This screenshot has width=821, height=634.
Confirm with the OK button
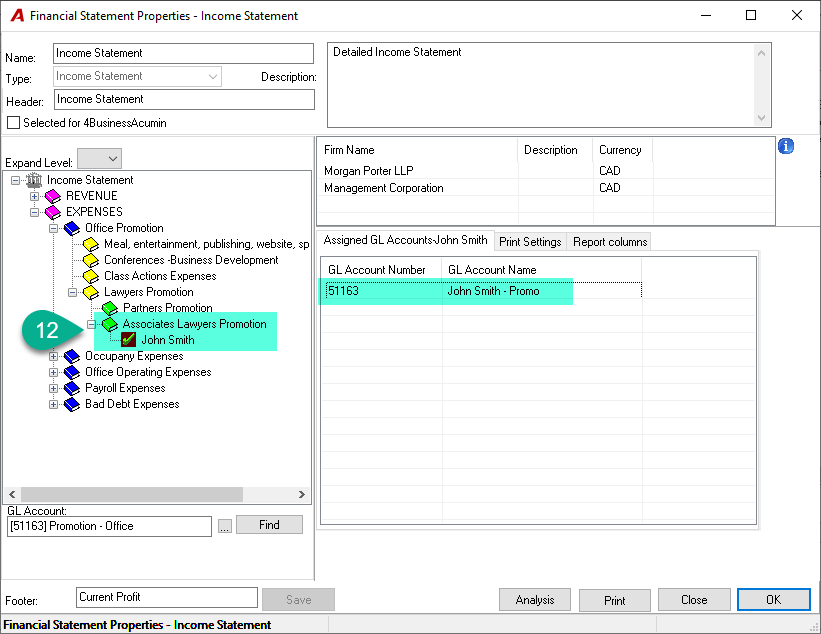[x=774, y=600]
